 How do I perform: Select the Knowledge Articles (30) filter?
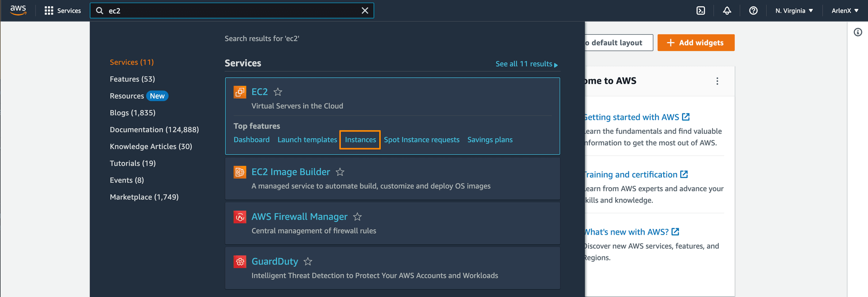151,146
